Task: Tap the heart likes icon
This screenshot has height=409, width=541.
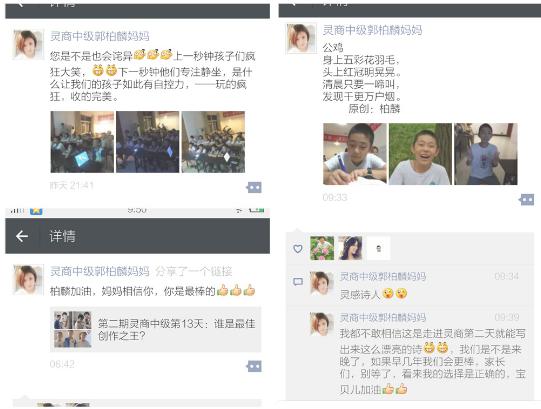Action: point(298,249)
